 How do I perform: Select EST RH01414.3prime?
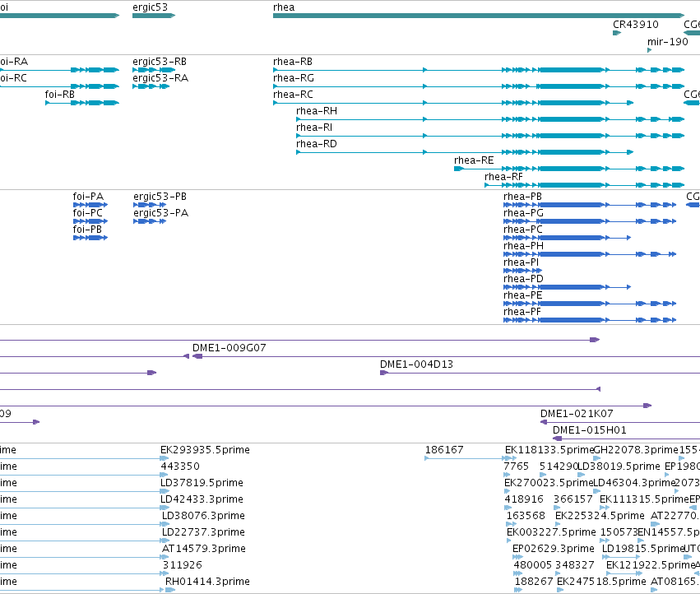[x=170, y=590]
